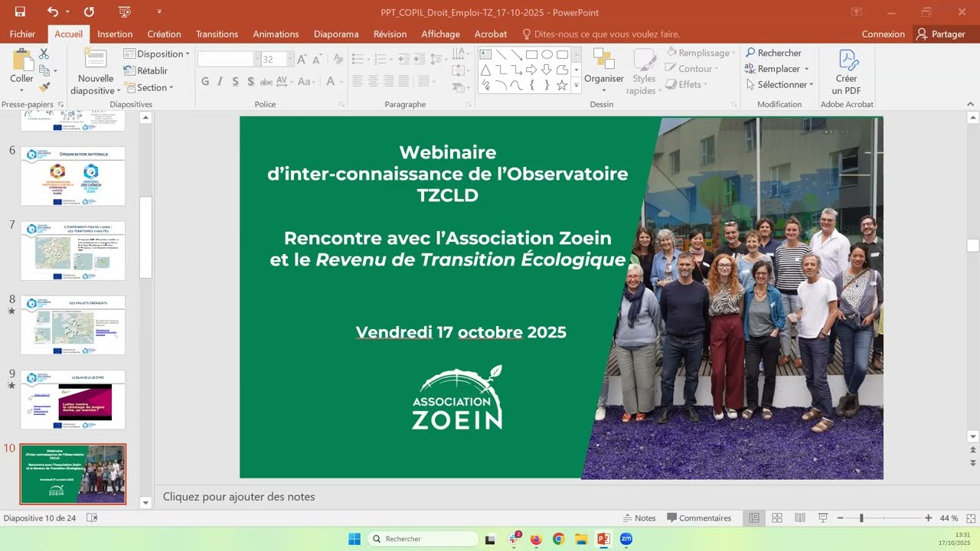Switch to the Transitions tab
This screenshot has height=551, width=980.
(217, 34)
